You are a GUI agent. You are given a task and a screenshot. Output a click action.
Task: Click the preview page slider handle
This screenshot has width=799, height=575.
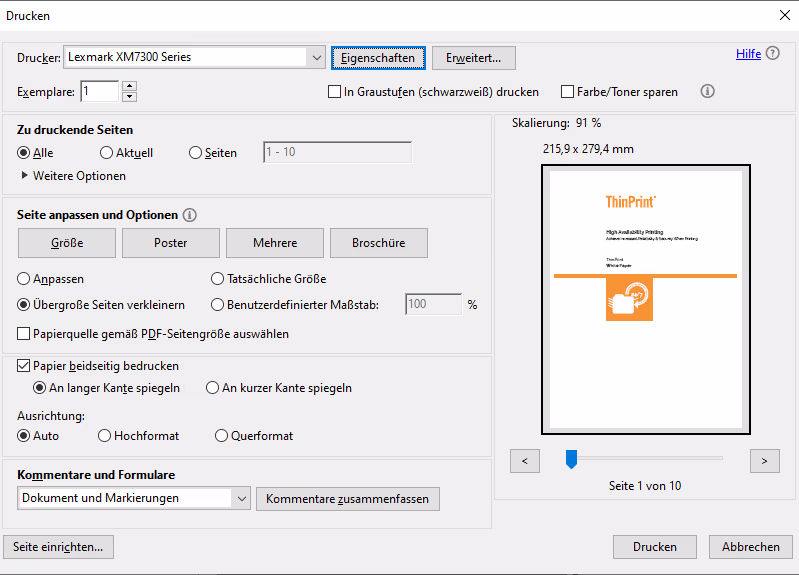pyautogui.click(x=571, y=459)
